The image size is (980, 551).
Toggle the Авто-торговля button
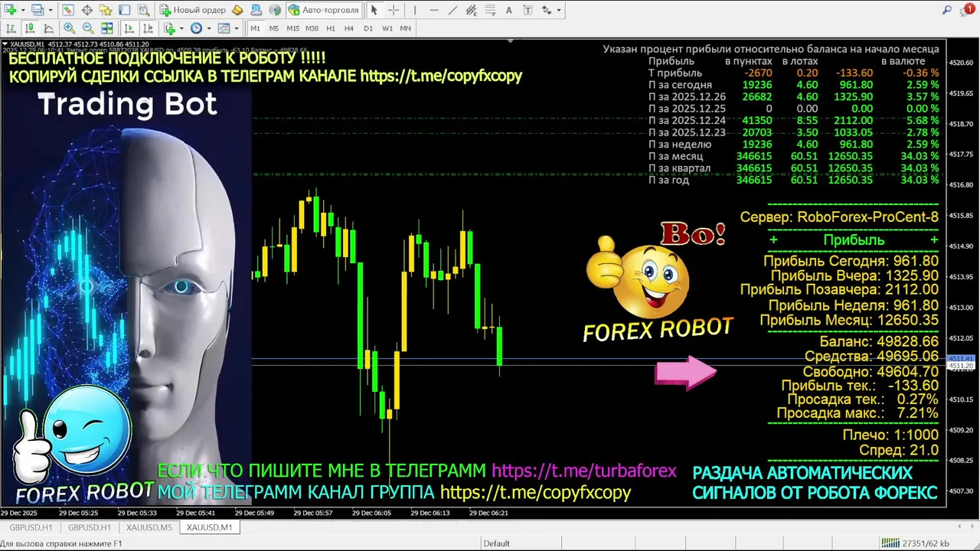tap(323, 10)
